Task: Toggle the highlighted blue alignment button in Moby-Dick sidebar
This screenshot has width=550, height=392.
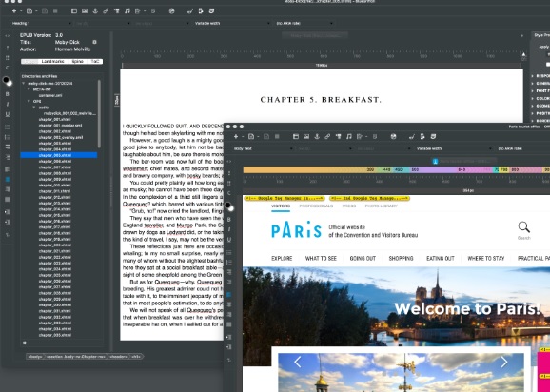Action: (x=8, y=179)
